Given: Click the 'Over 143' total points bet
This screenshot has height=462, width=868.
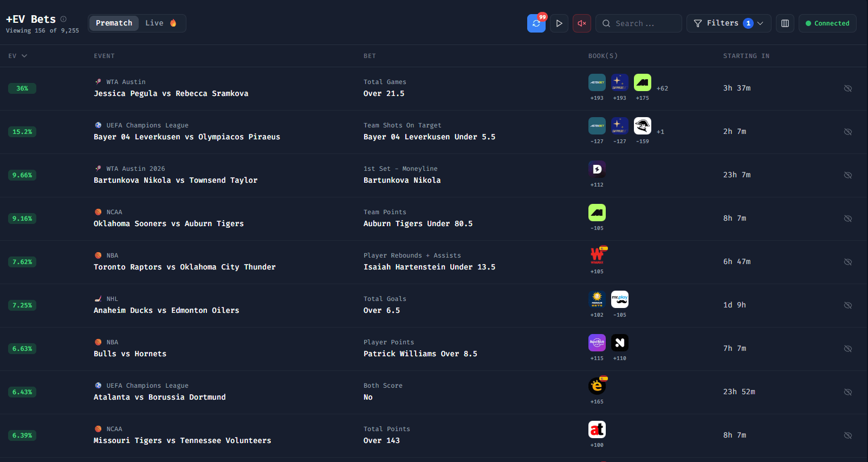Looking at the screenshot, I should [382, 440].
